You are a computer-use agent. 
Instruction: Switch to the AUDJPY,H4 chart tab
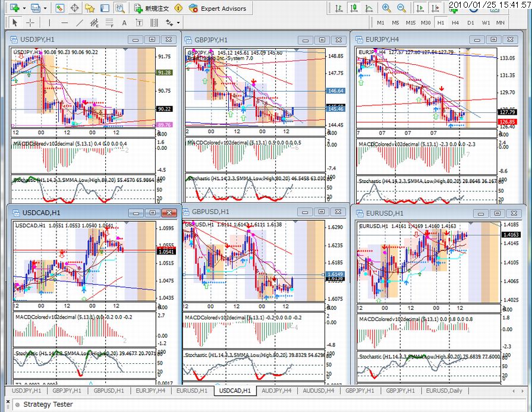coord(276,391)
